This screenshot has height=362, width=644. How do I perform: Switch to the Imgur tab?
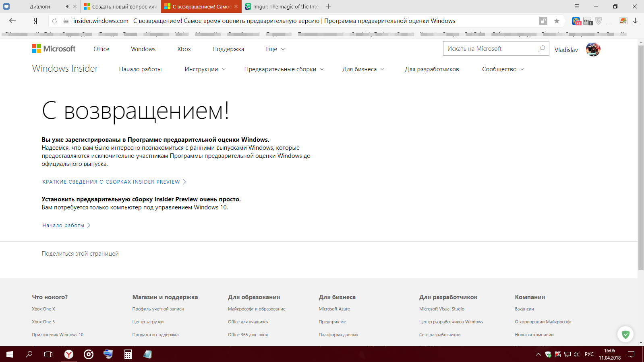(x=282, y=6)
